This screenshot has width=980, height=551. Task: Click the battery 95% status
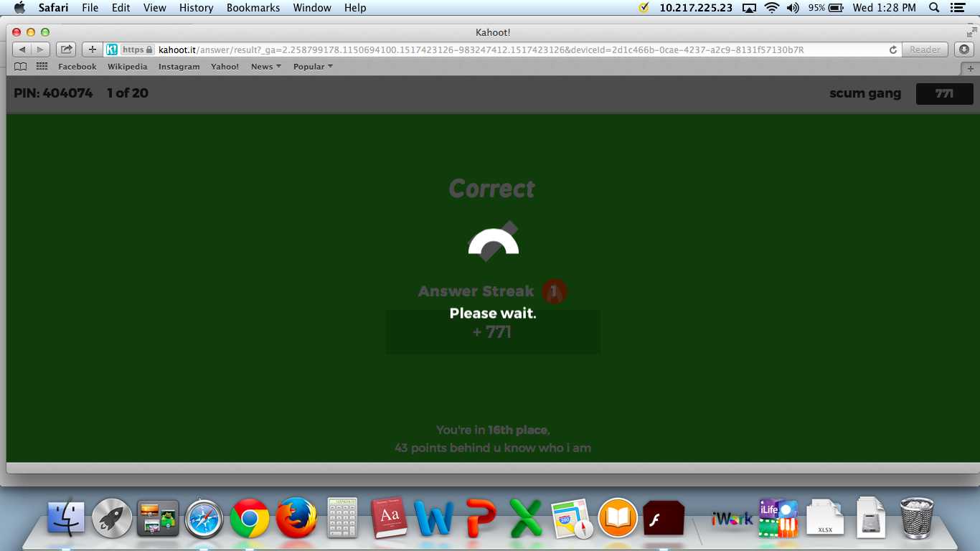[x=826, y=8]
